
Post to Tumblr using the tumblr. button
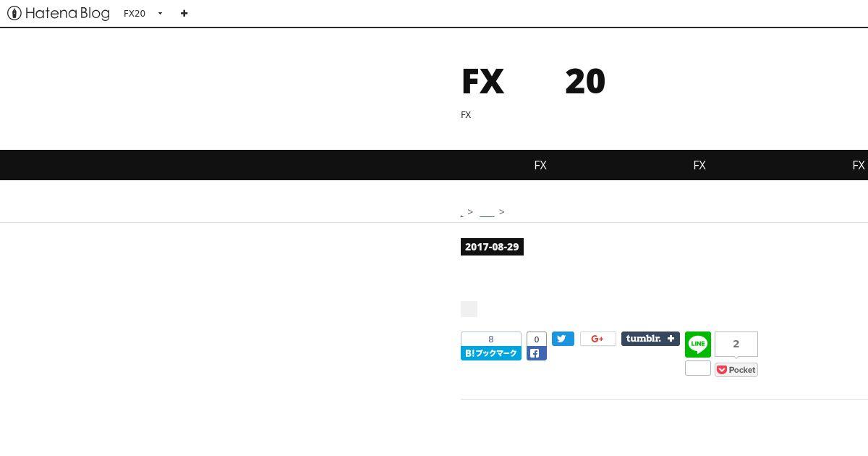tap(650, 339)
